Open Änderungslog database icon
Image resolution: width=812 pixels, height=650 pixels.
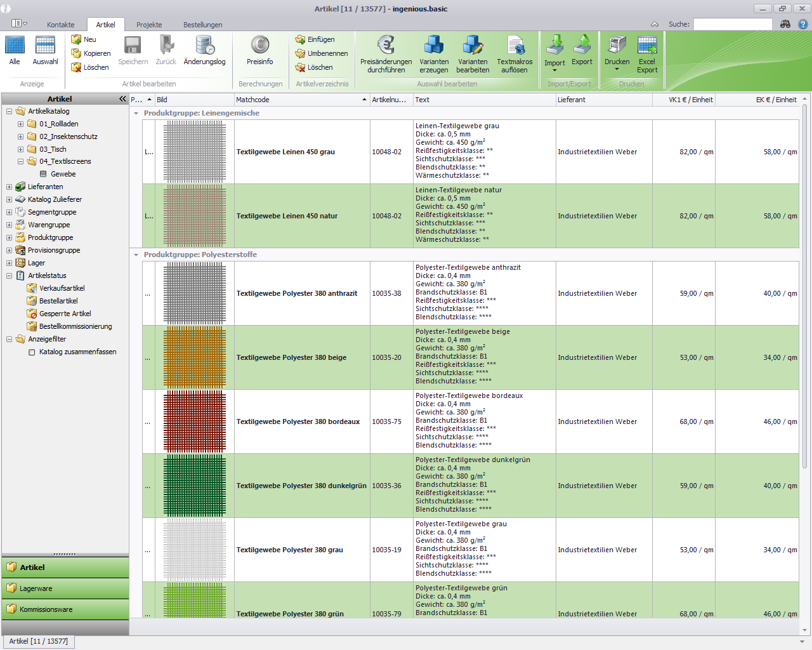(204, 45)
